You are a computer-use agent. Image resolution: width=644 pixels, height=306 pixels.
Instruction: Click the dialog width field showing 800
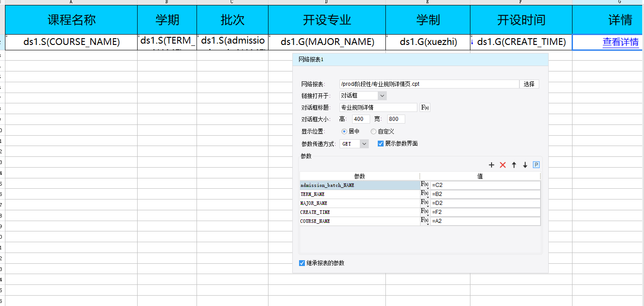(x=396, y=119)
